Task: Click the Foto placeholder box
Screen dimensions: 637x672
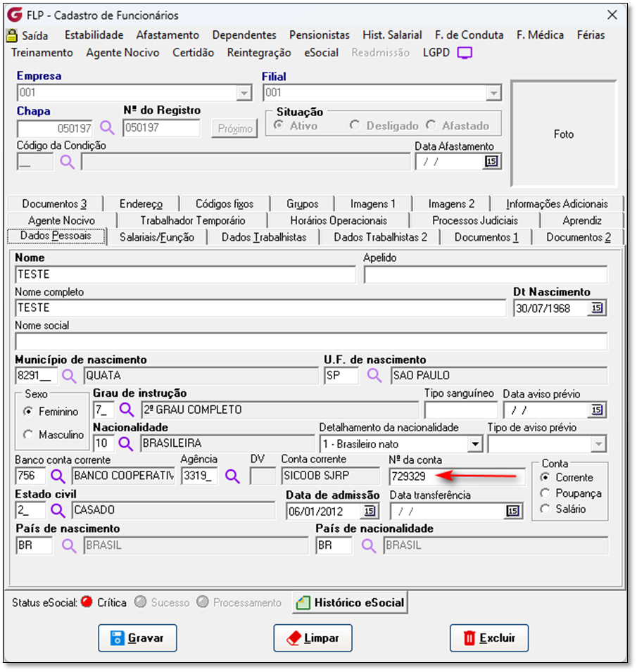Action: click(x=564, y=134)
